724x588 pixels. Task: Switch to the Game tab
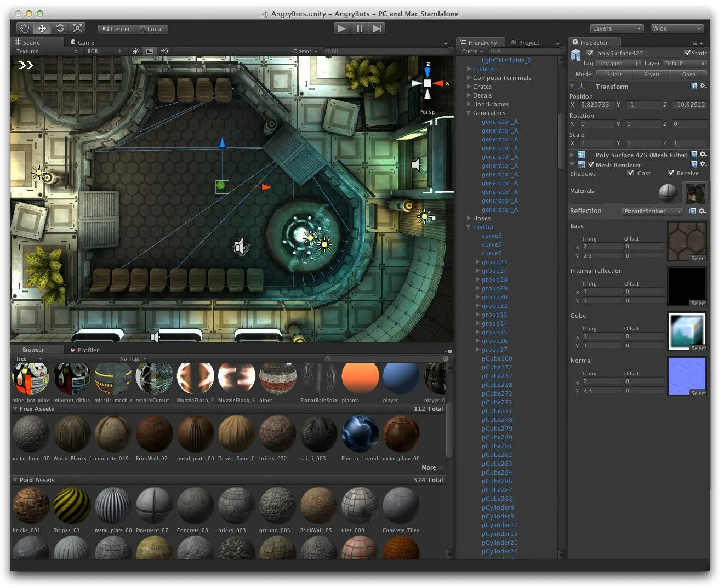[x=82, y=43]
